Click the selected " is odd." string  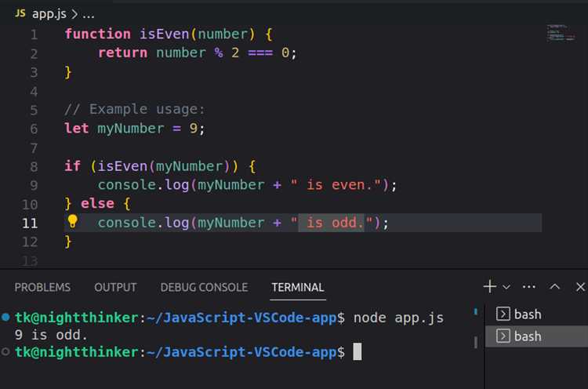(332, 223)
